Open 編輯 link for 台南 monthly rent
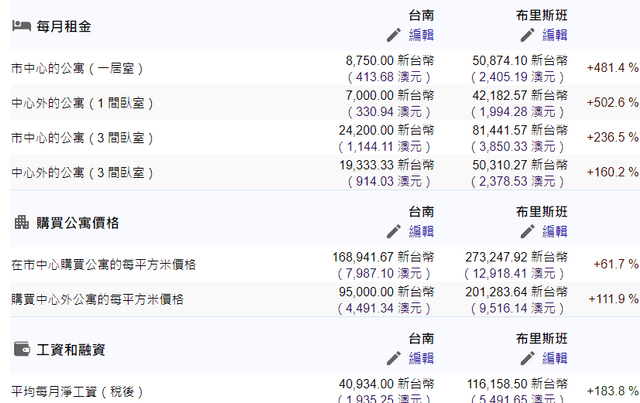Viewport: 640px width, 403px height. [x=421, y=35]
